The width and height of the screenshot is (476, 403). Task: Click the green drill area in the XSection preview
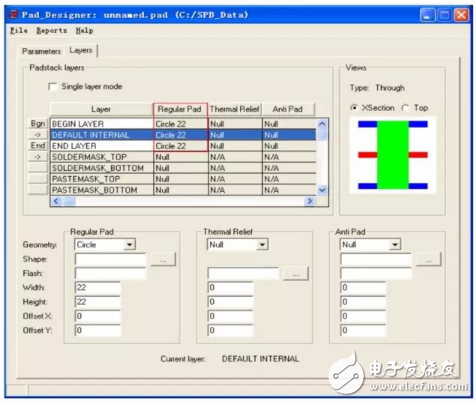pos(393,155)
